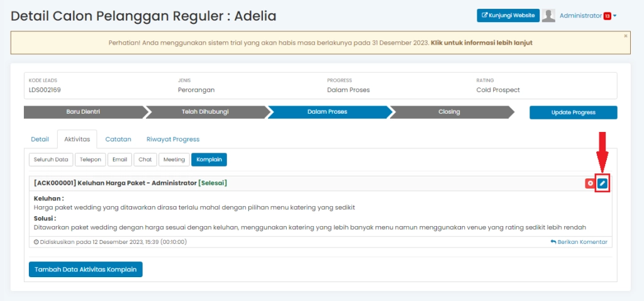Screen dimensions: 644x301
Task: Filter activities by Telepon
Action: [x=90, y=160]
